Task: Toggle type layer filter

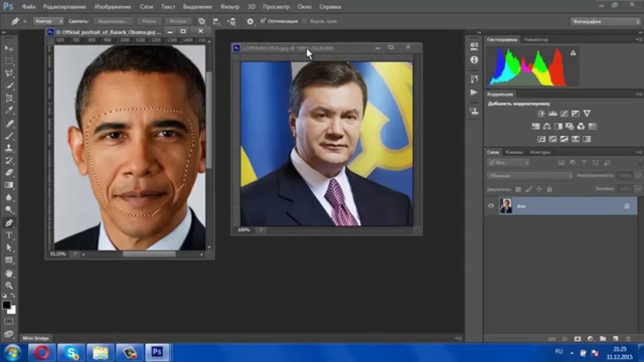Action: [584, 163]
